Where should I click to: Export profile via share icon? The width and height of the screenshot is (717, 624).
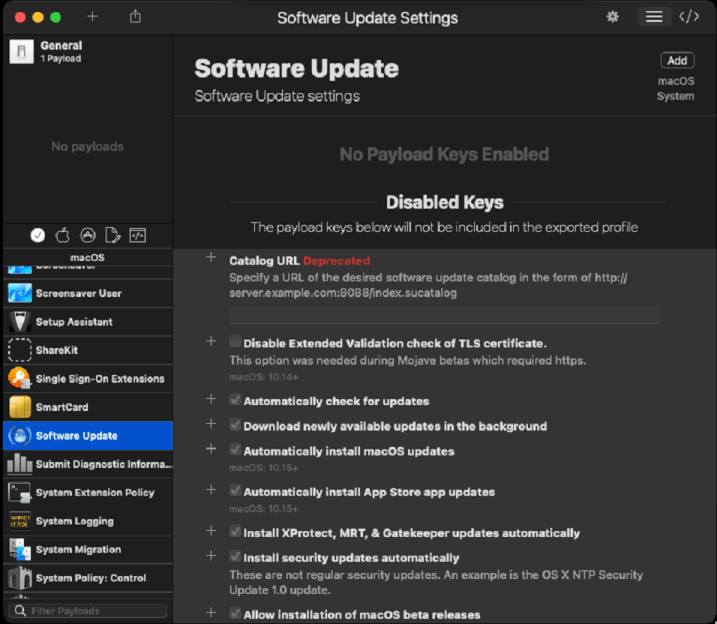pyautogui.click(x=135, y=17)
